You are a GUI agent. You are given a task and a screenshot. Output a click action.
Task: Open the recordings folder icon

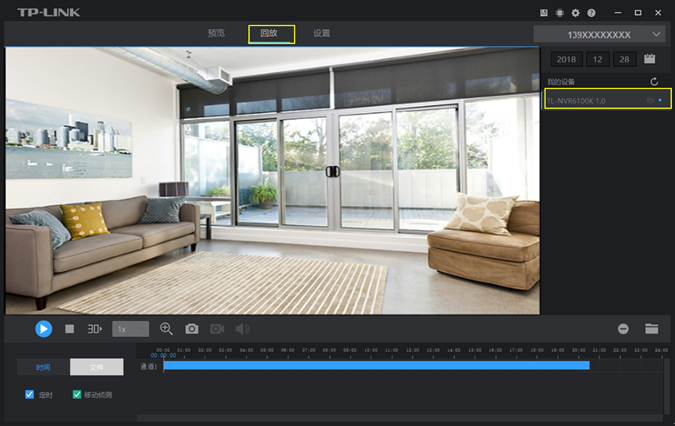[x=651, y=329]
